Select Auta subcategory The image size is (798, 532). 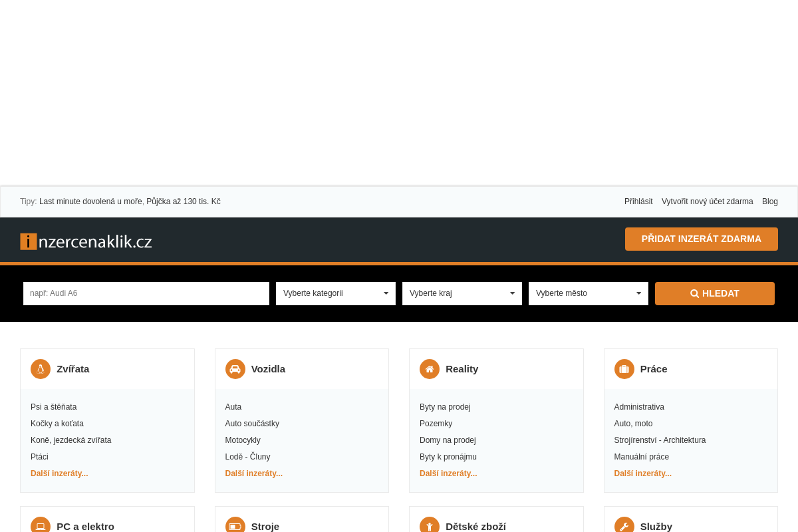[233, 407]
